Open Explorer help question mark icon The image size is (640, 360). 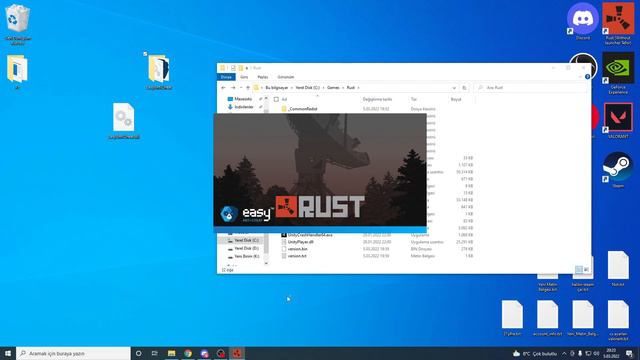point(587,77)
